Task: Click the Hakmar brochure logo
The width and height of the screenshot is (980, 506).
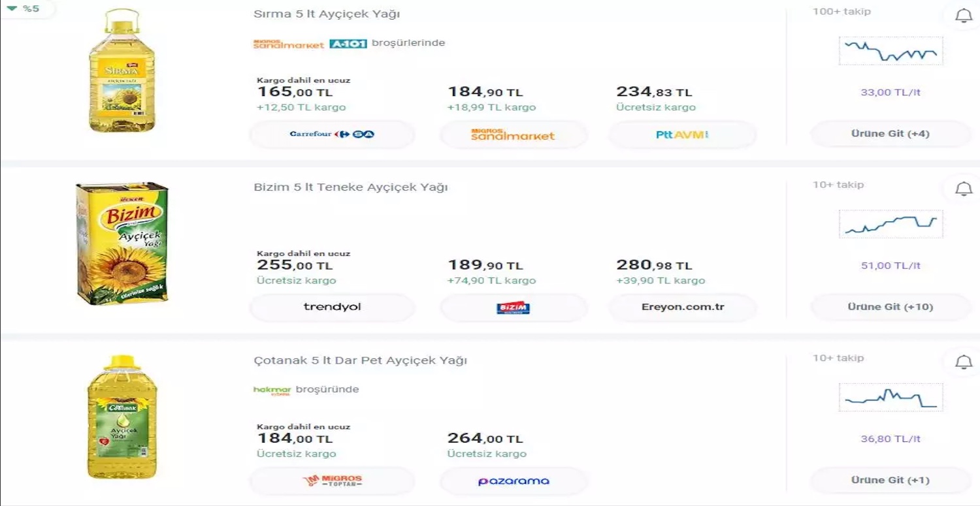Action: coord(272,390)
